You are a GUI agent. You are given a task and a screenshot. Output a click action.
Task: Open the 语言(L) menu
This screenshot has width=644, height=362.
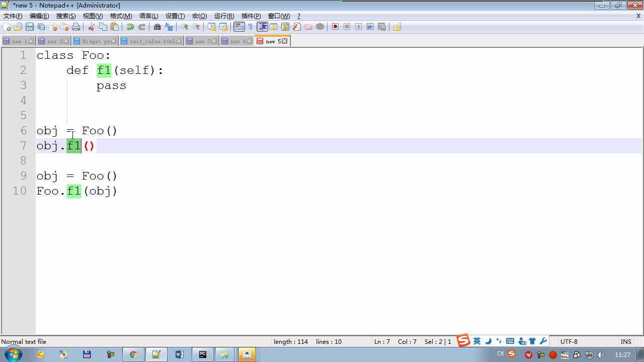pos(148,16)
